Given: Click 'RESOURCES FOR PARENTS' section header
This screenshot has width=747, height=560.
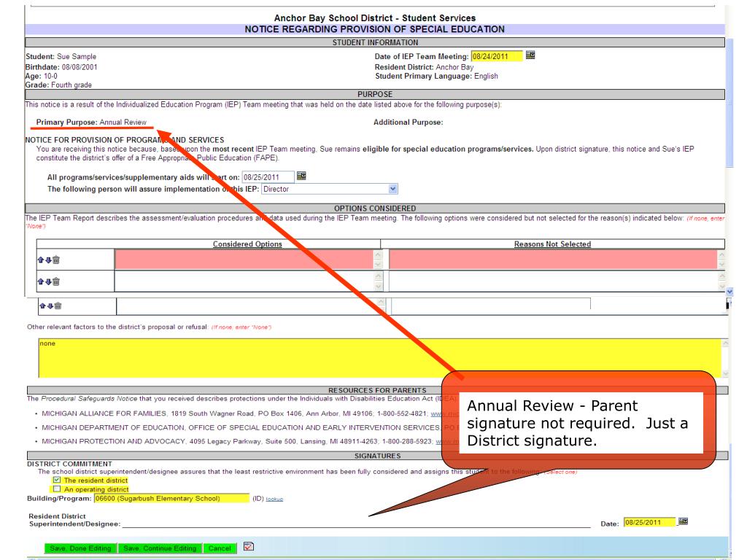Looking at the screenshot, I should [377, 391].
